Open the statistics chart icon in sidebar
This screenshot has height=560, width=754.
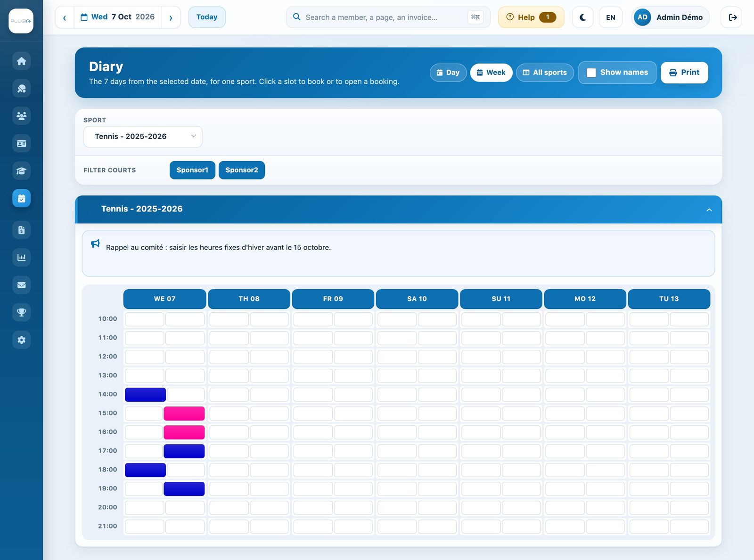coord(21,258)
